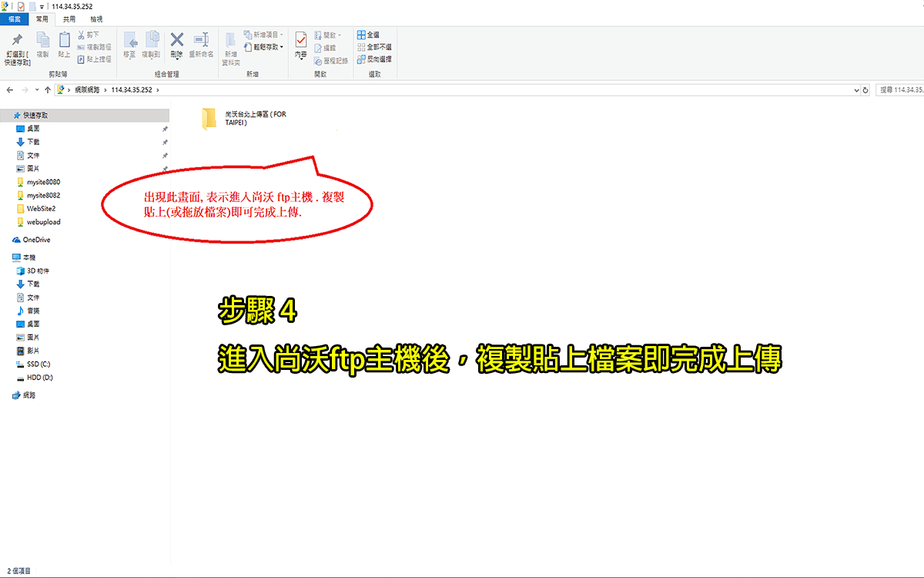The height and width of the screenshot is (578, 924).
Task: Click 反向選擇 (Invert selection) icon
Action: click(x=362, y=58)
